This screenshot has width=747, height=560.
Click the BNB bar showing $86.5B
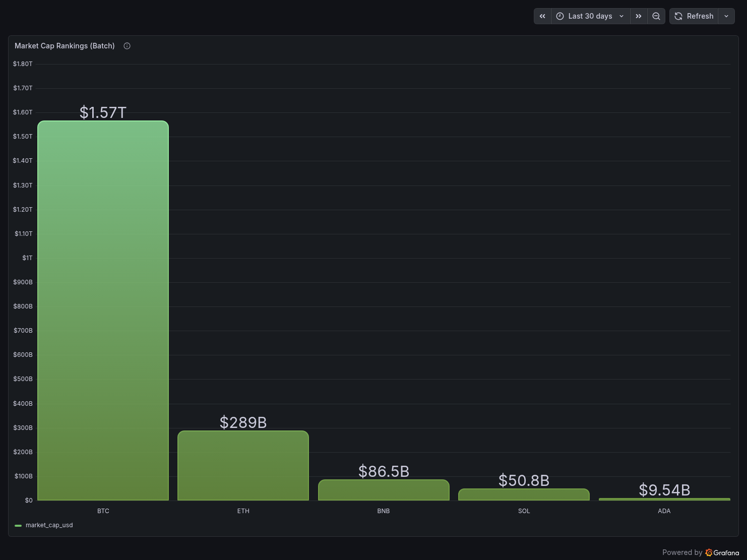click(x=384, y=490)
